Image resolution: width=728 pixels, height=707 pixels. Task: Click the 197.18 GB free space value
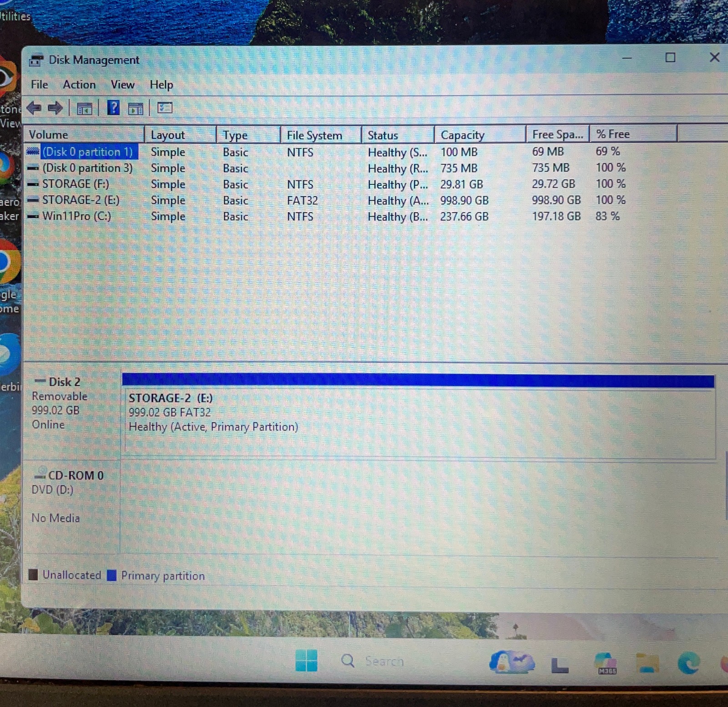pos(556,216)
